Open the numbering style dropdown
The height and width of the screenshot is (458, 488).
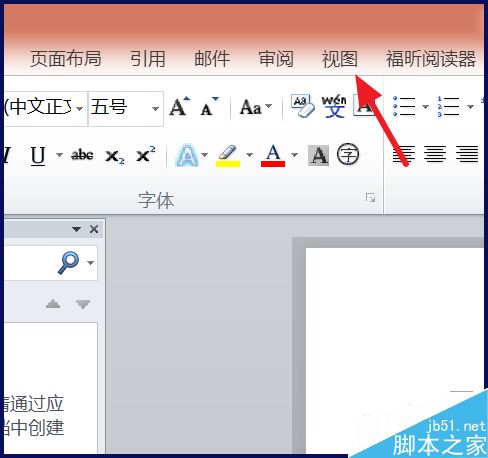click(470, 107)
